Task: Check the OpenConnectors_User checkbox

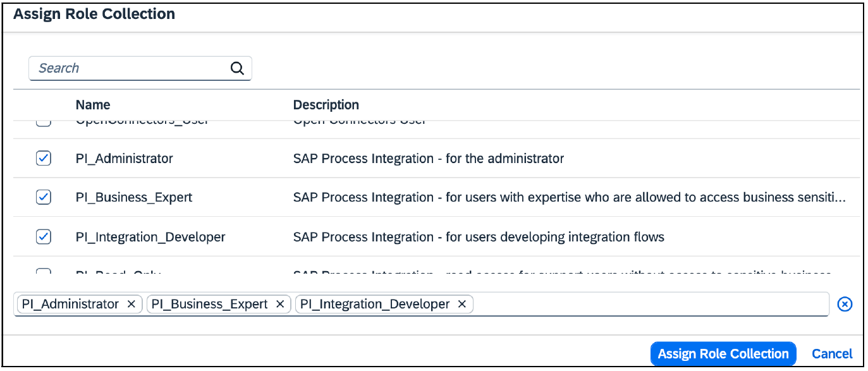Action: 43,120
